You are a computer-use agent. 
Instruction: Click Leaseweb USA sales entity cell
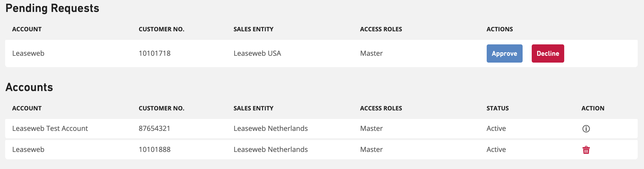pyautogui.click(x=257, y=53)
